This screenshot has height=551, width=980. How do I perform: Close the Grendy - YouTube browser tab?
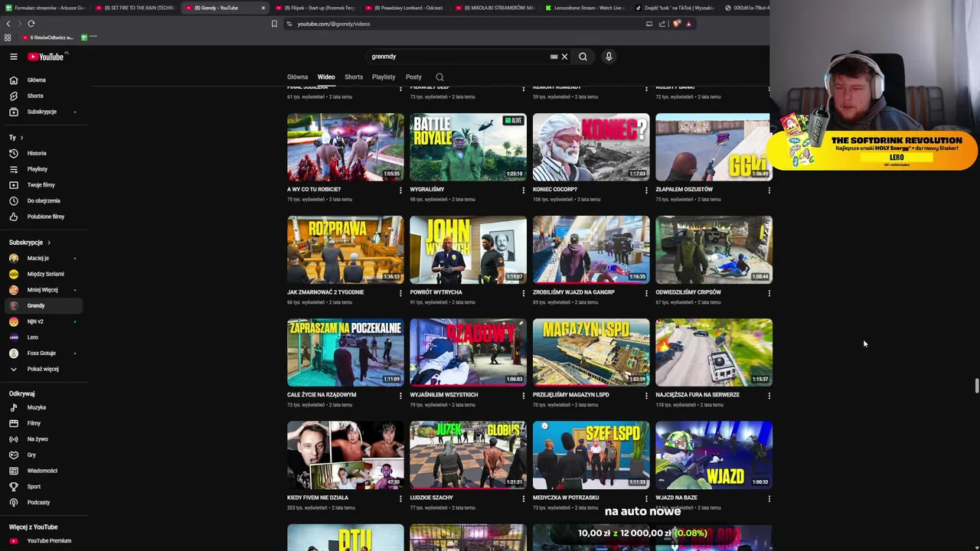tap(263, 8)
